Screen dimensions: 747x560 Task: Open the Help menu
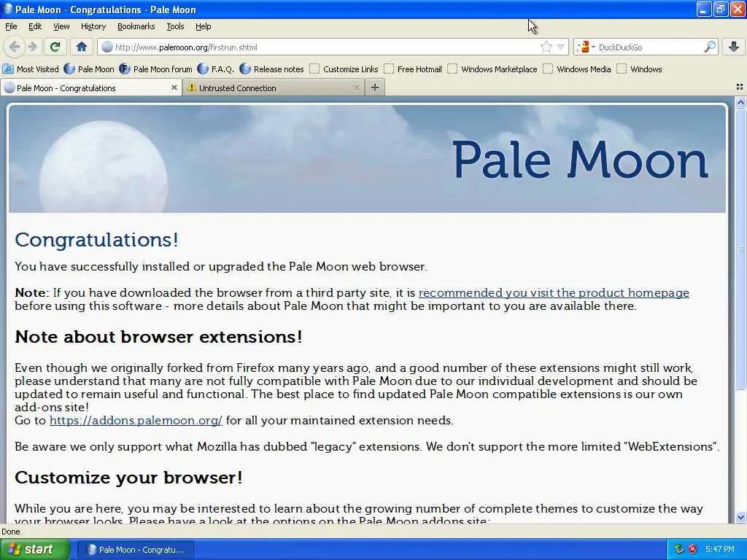click(x=203, y=26)
